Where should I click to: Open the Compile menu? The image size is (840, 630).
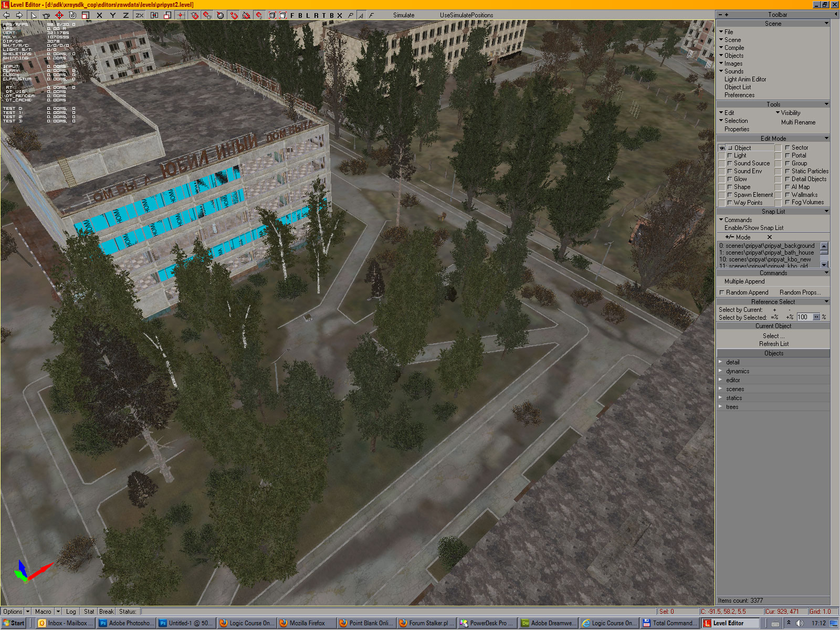click(x=731, y=48)
